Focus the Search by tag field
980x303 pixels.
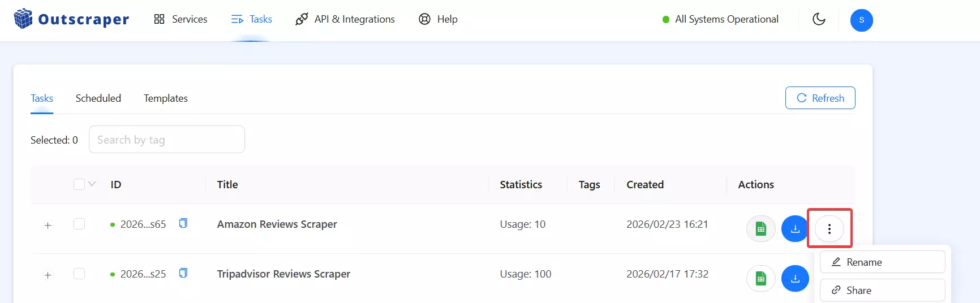[x=167, y=140]
